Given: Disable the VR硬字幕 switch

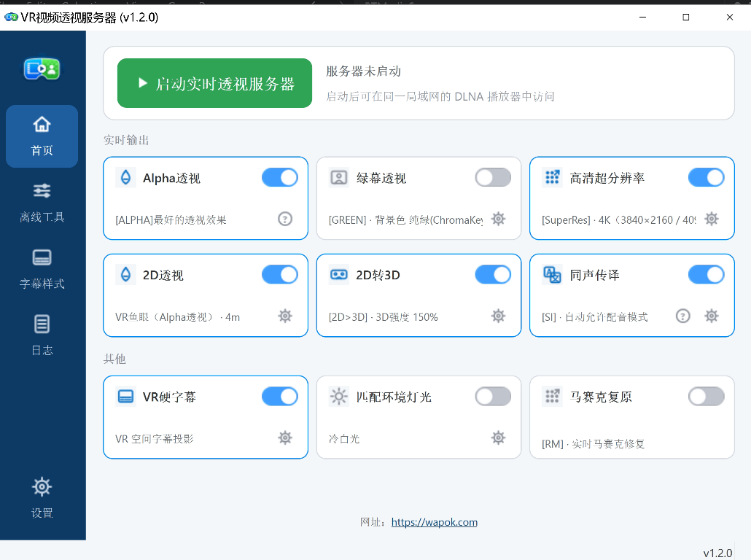Looking at the screenshot, I should tap(280, 397).
